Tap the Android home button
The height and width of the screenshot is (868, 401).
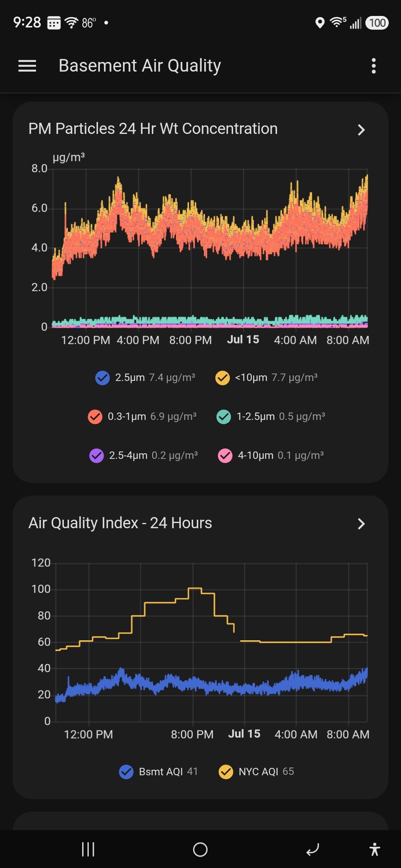point(200,849)
